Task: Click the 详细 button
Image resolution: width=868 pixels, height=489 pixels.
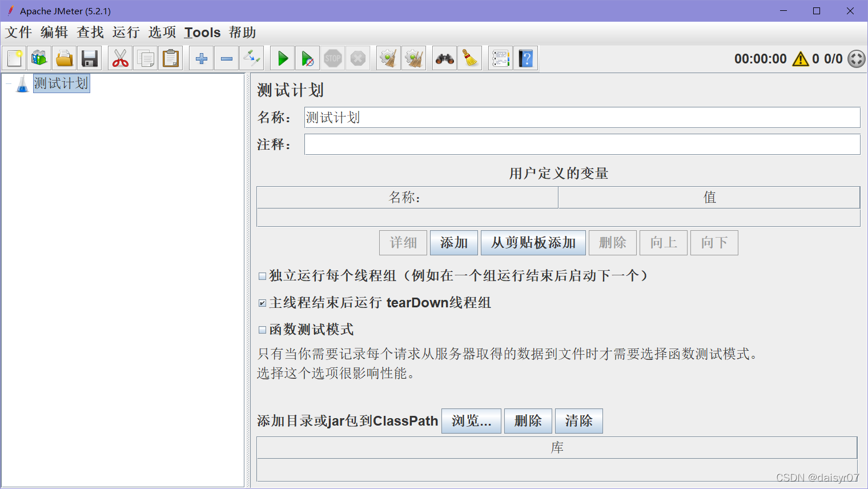Action: pos(403,243)
